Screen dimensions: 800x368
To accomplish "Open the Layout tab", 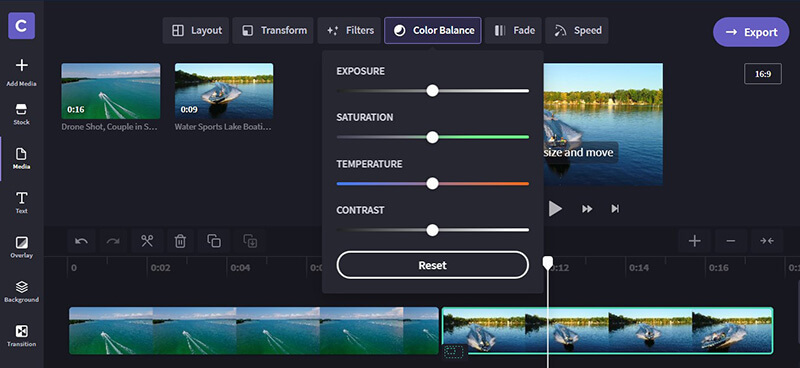I will tap(196, 31).
